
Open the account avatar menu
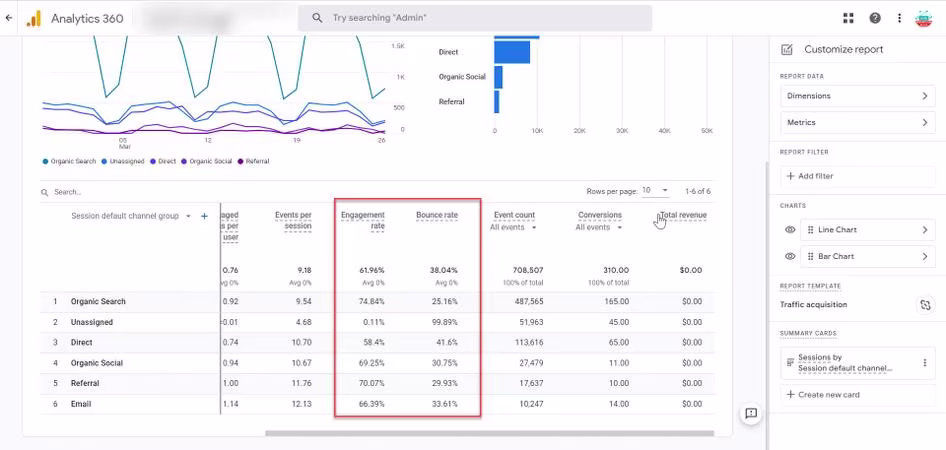(923, 18)
